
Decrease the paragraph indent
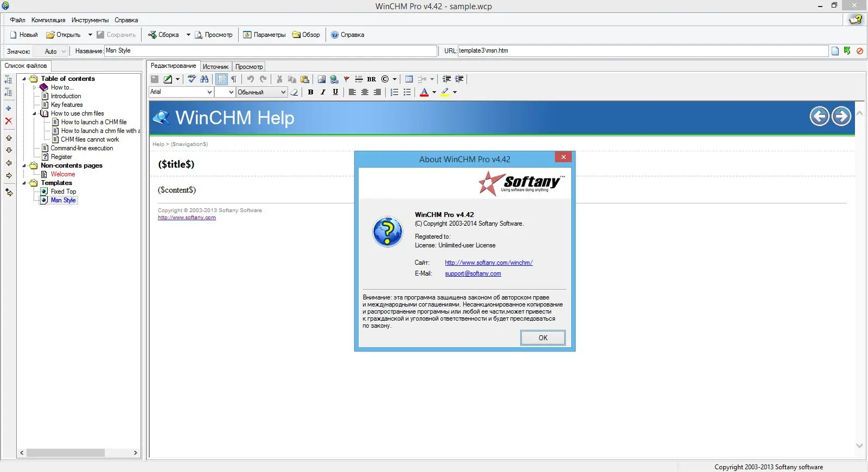[446, 79]
